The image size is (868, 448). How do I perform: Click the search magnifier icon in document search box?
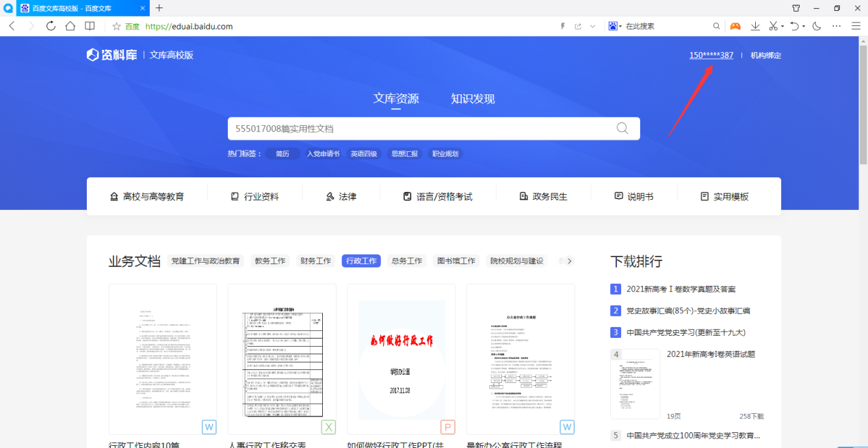[622, 129]
